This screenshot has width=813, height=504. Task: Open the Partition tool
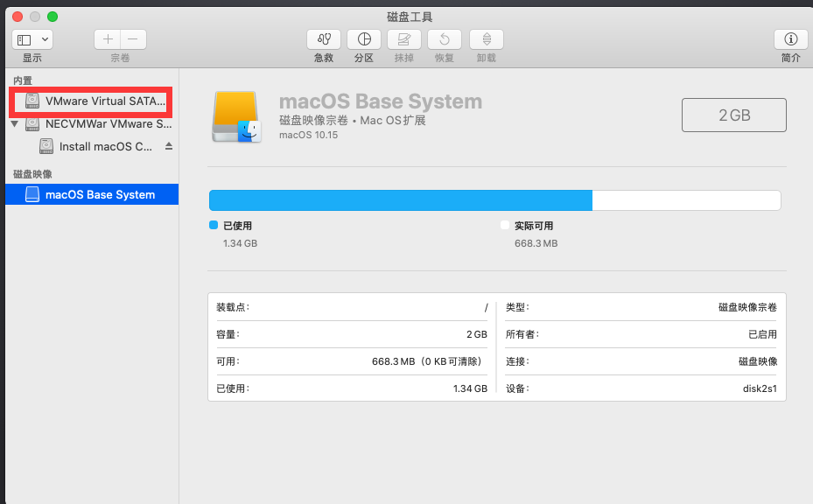click(363, 39)
